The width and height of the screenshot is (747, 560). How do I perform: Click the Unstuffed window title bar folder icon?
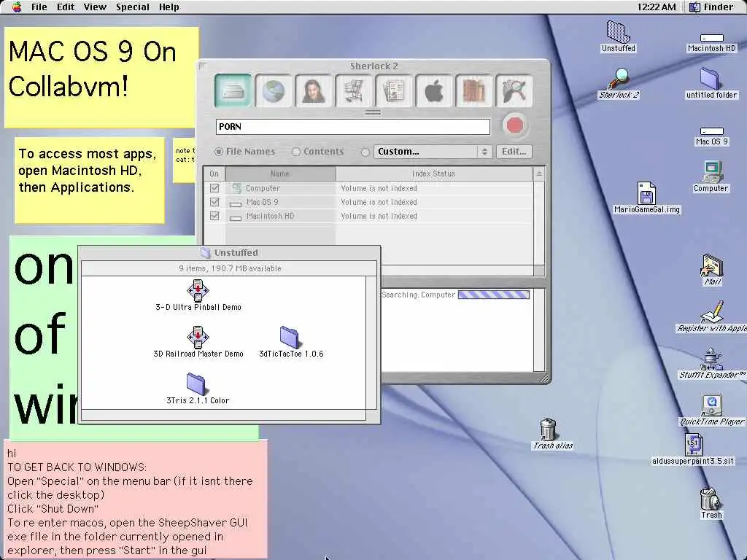[205, 252]
